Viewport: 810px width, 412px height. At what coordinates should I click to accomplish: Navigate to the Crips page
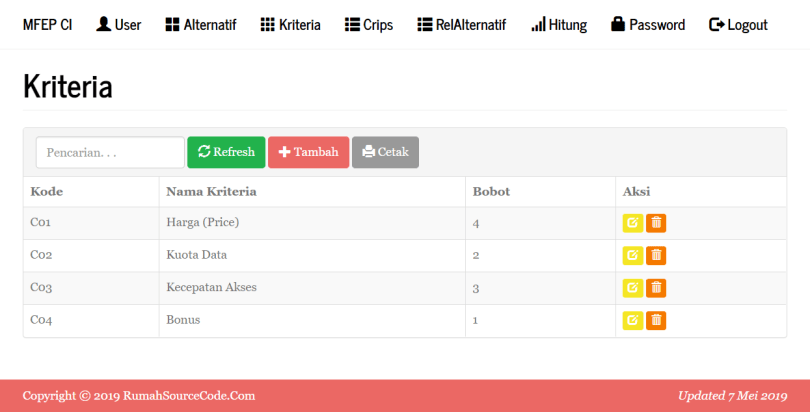click(369, 25)
